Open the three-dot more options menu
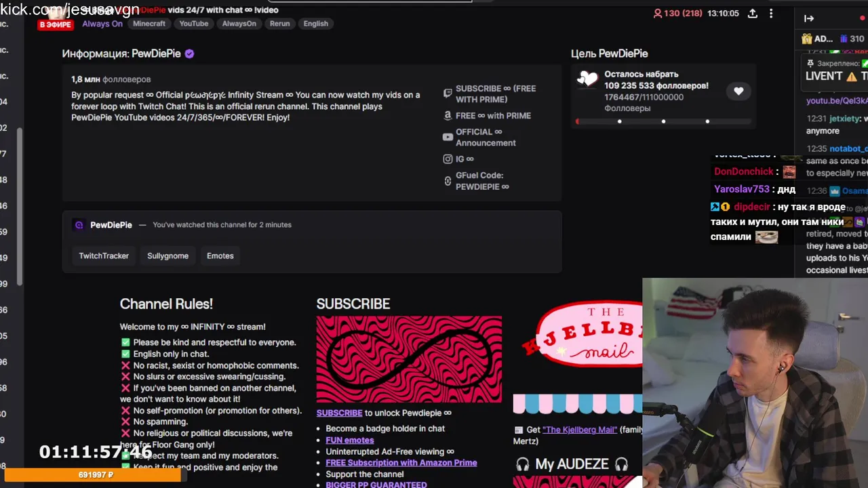 coord(771,14)
